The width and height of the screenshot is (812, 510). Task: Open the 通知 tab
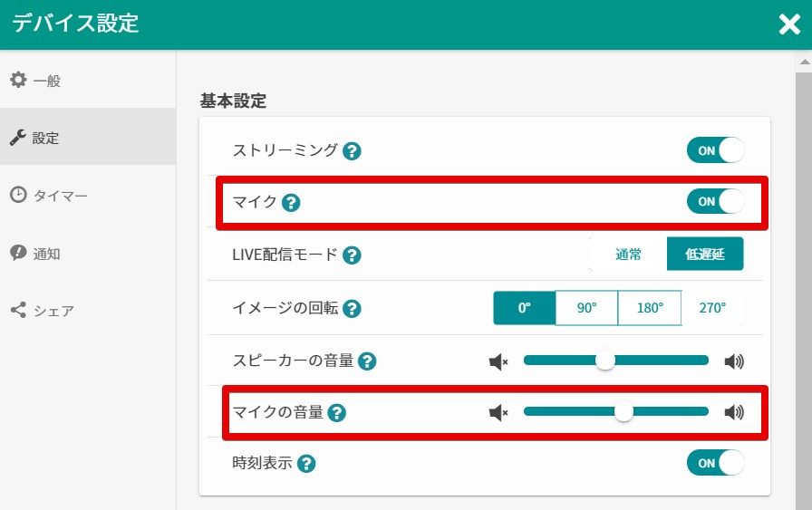[x=88, y=253]
